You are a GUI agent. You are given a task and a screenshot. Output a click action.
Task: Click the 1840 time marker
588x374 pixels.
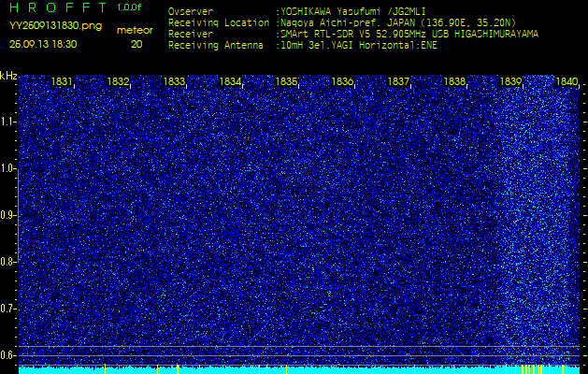coord(566,82)
